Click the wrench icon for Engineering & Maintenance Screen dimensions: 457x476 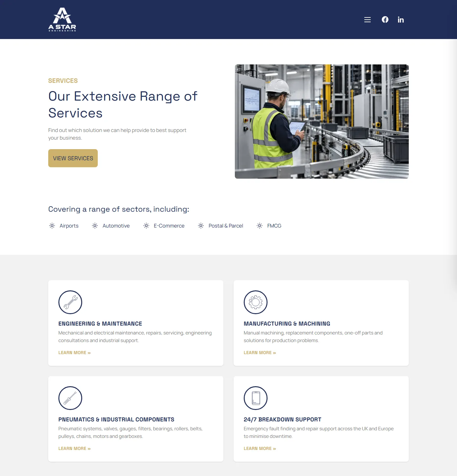(x=70, y=302)
